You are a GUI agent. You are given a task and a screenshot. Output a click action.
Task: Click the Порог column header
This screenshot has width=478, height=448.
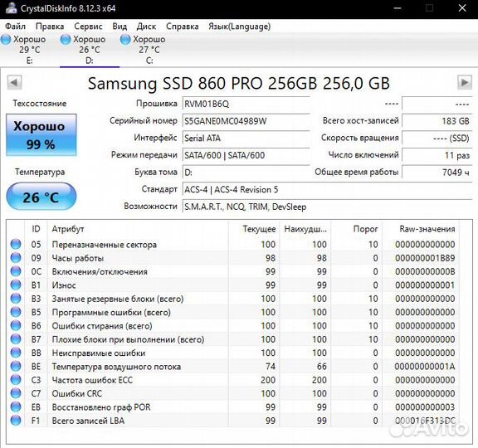click(x=357, y=229)
